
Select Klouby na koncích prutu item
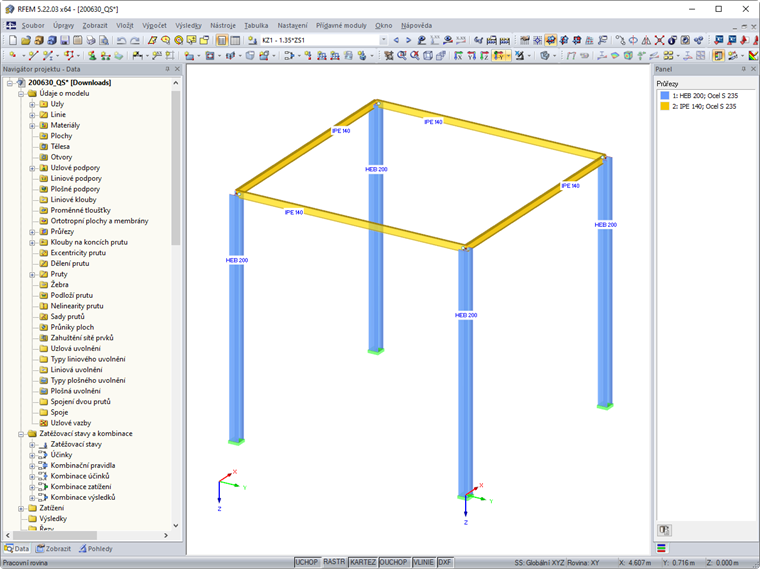(89, 242)
